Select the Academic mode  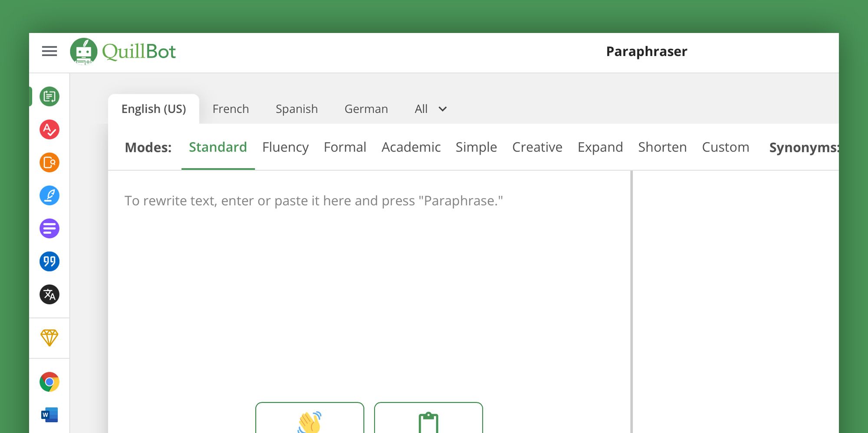tap(411, 147)
